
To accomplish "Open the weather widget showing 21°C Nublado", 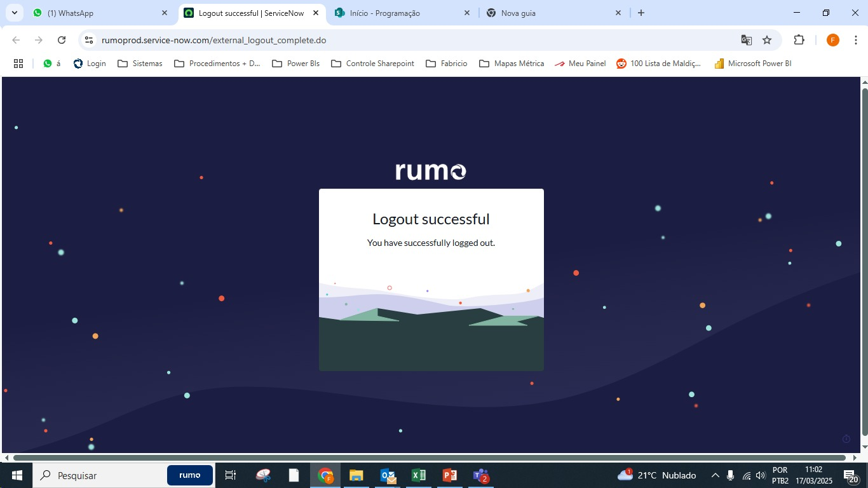I will 656,475.
